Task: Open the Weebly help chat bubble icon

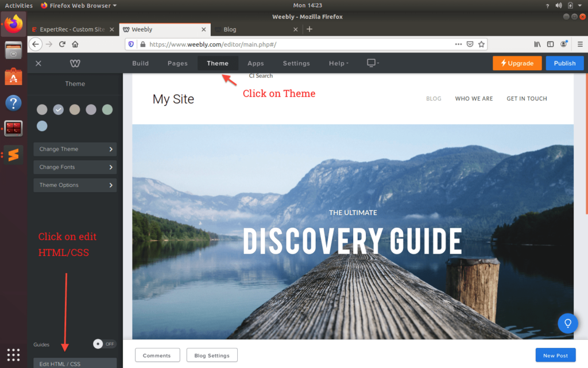Action: tap(567, 323)
